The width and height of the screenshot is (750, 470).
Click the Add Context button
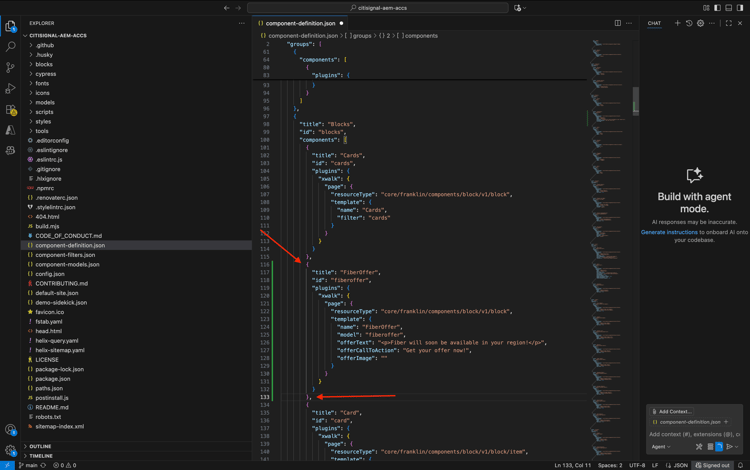coord(672,411)
